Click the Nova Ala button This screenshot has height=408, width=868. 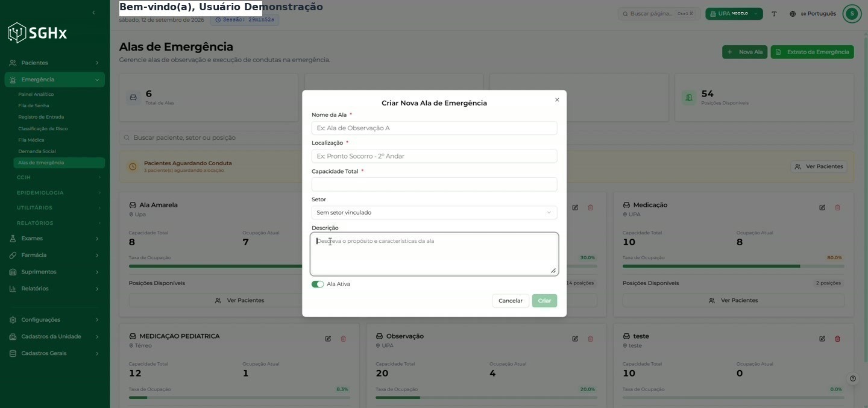[x=745, y=52]
